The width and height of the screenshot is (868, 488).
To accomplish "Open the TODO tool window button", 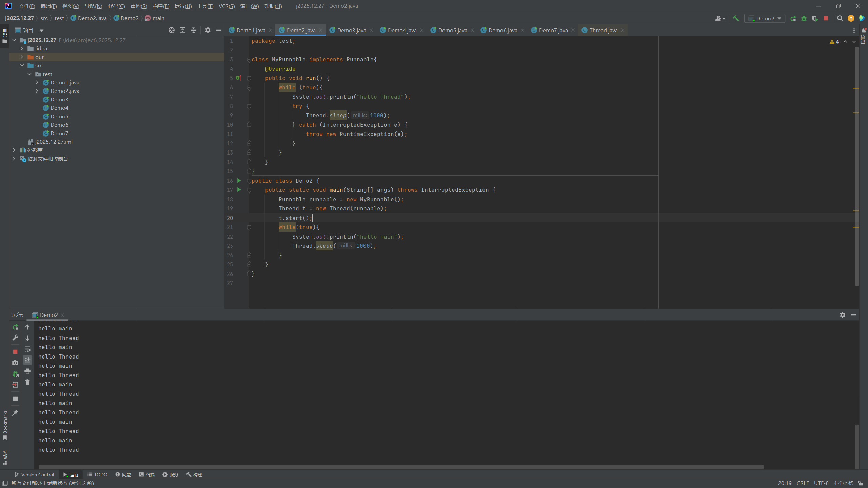I will 97,474.
